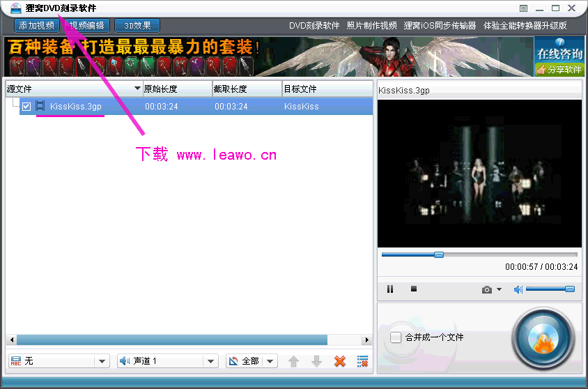Open the 视频编辑 video edit button
588x389 pixels.
(x=87, y=26)
